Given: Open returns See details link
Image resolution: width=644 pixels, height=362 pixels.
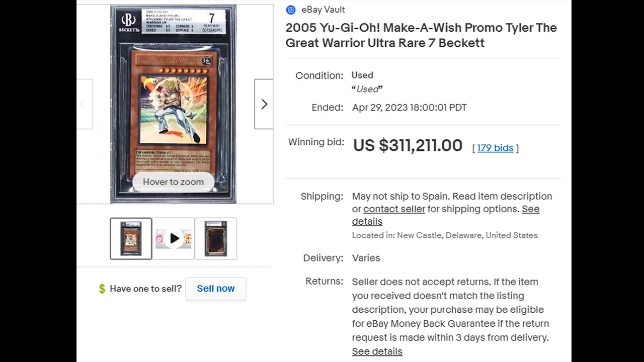Looking at the screenshot, I should 377,351.
